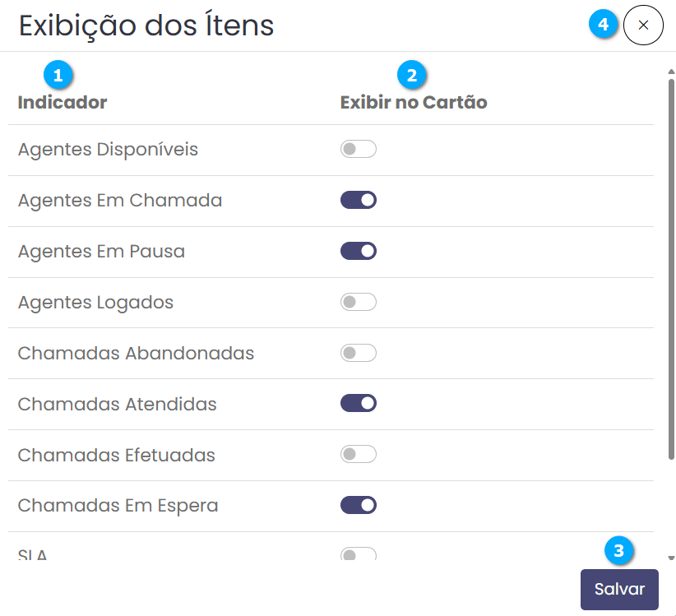Click the scrollbar up arrow
The image size is (676, 616).
tap(671, 72)
